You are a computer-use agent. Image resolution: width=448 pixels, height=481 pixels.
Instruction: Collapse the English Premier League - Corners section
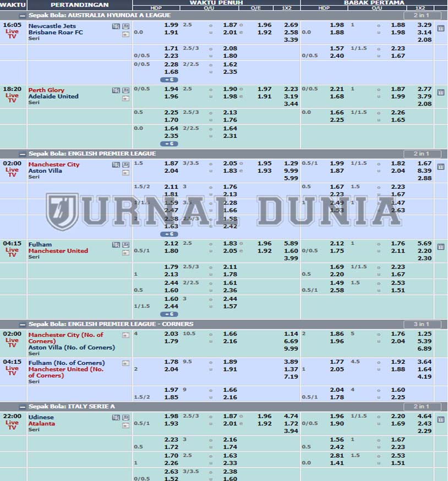pyautogui.click(x=22, y=325)
